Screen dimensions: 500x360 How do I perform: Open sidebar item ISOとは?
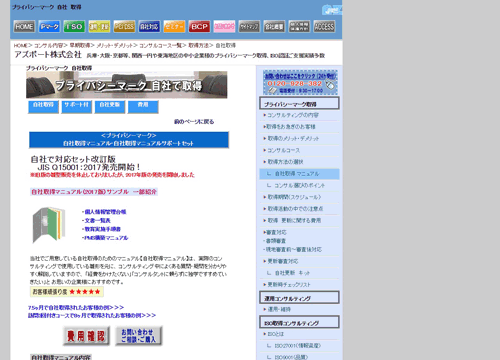click(x=275, y=334)
